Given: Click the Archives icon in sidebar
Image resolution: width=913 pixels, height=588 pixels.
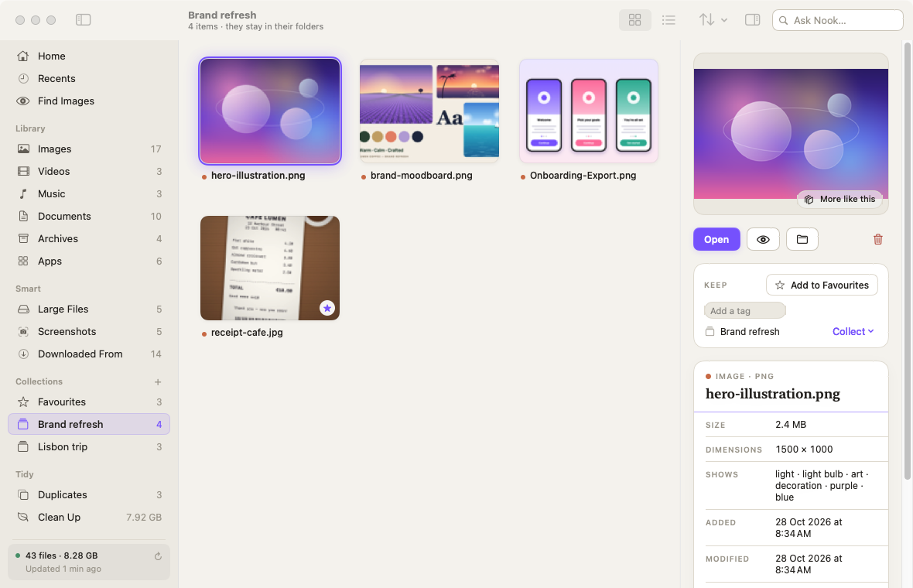Looking at the screenshot, I should (x=23, y=239).
